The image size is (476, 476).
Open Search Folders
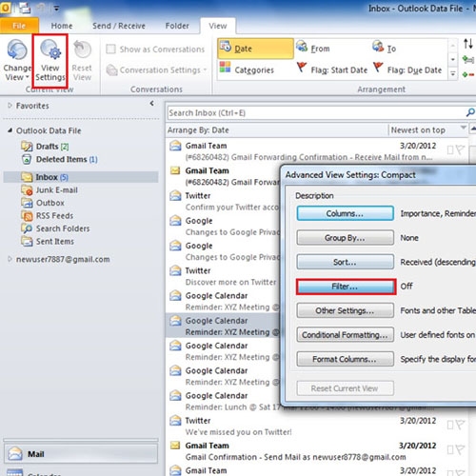[55, 228]
